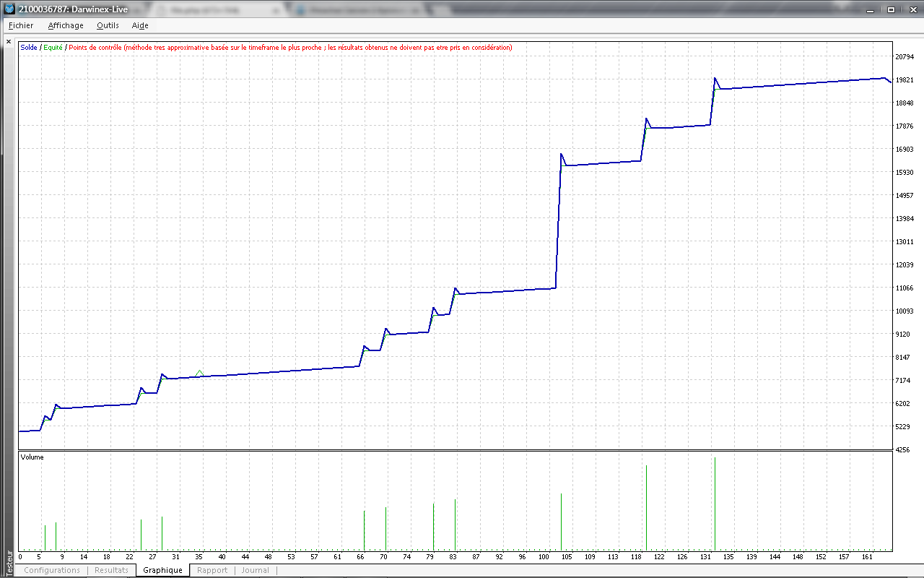Image resolution: width=924 pixels, height=578 pixels.
Task: Switch to the Configurations tab
Action: (52, 570)
